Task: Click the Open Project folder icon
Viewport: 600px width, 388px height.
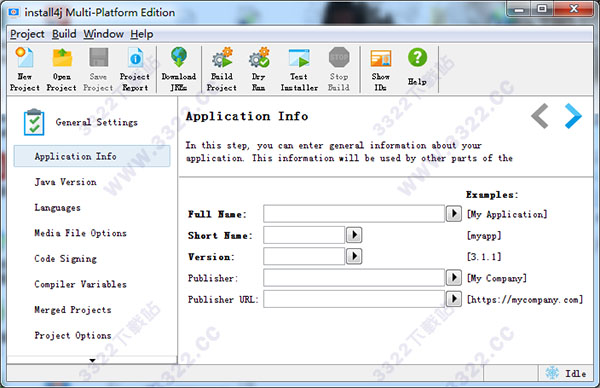Action: coord(62,57)
